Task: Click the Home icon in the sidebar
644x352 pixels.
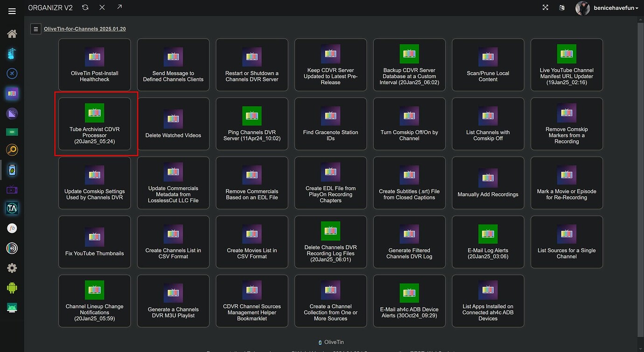Action: [12, 34]
